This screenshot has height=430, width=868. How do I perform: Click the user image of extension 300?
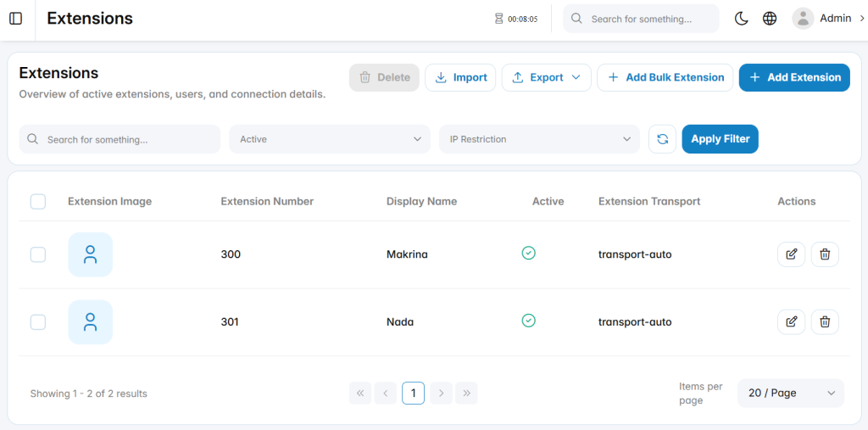90,254
